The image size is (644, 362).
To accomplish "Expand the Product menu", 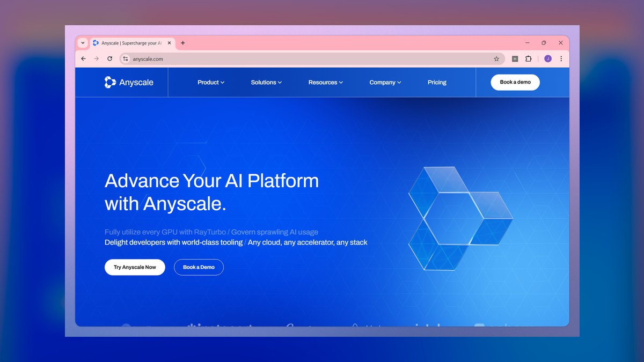I will [x=211, y=83].
